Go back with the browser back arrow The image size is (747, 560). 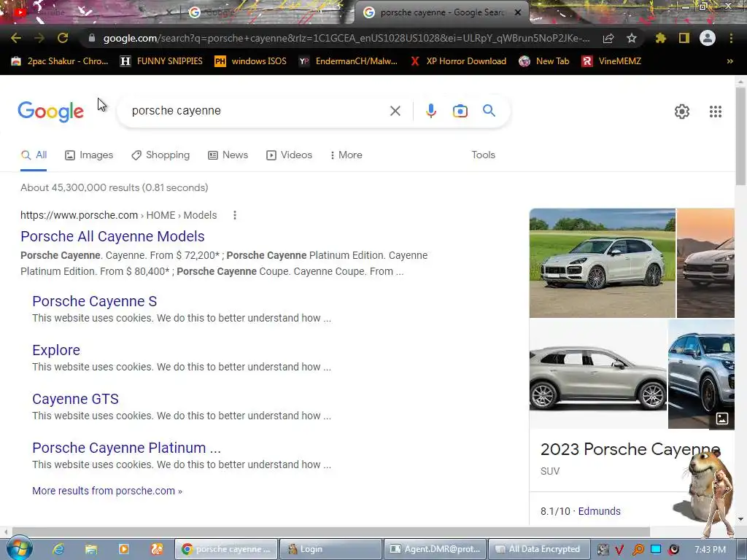(x=15, y=38)
